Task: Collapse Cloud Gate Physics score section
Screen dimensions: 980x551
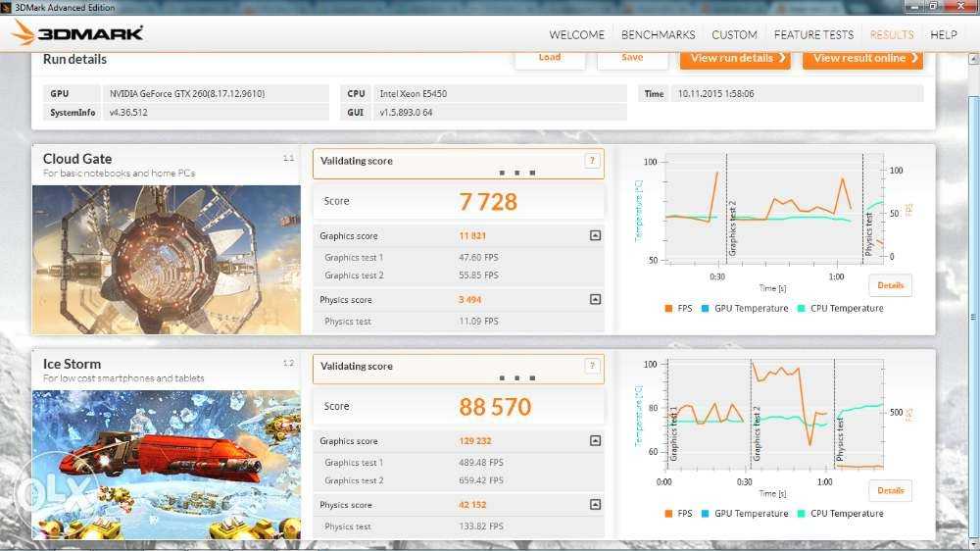Action: (x=595, y=299)
